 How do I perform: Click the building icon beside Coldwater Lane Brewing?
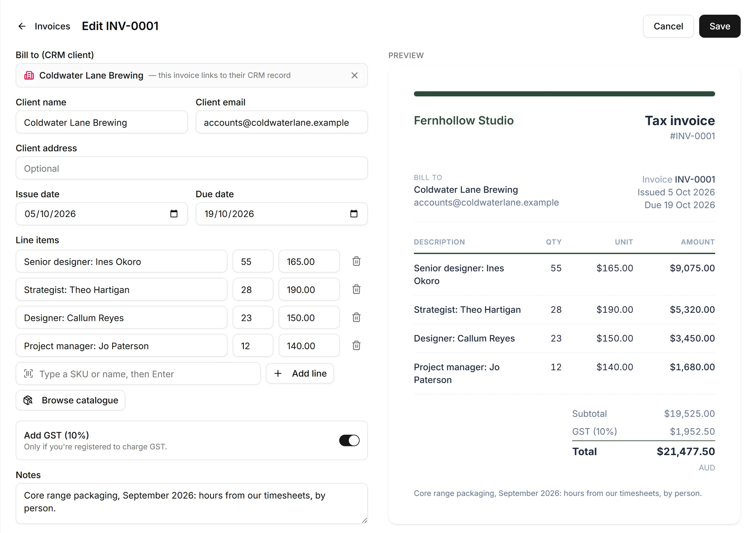29,75
